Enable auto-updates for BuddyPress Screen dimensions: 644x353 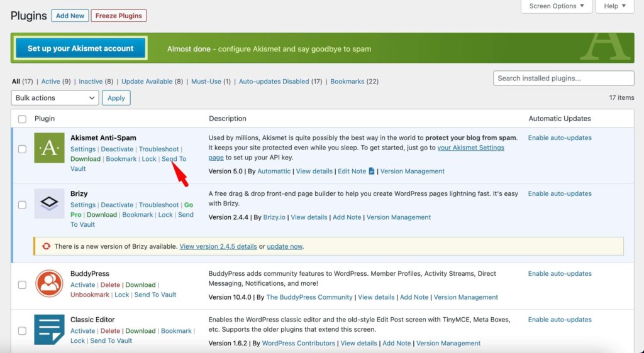560,273
